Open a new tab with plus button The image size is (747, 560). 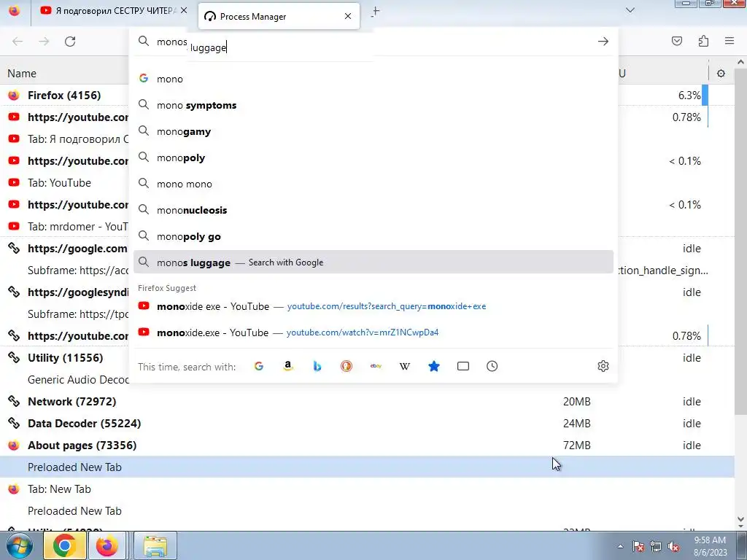click(376, 12)
